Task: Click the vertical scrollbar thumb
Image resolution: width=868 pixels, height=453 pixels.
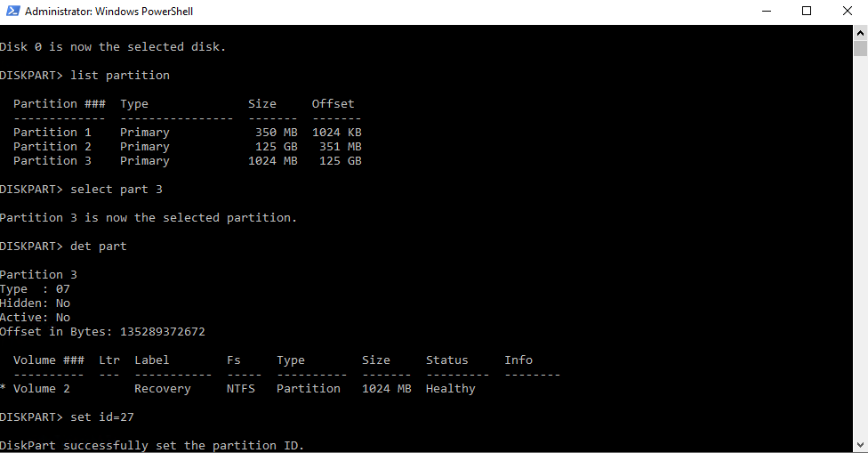Action: pos(860,49)
